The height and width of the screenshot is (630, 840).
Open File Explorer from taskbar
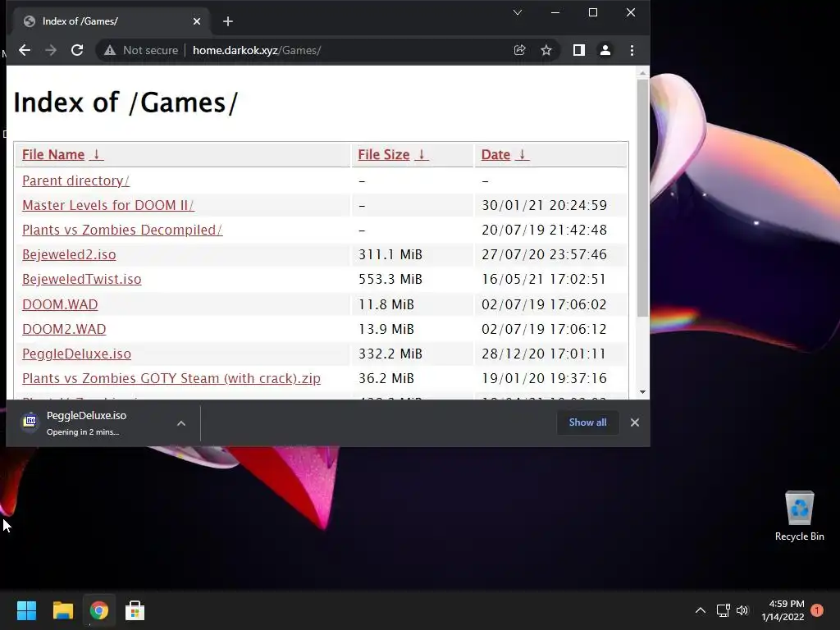(x=62, y=610)
